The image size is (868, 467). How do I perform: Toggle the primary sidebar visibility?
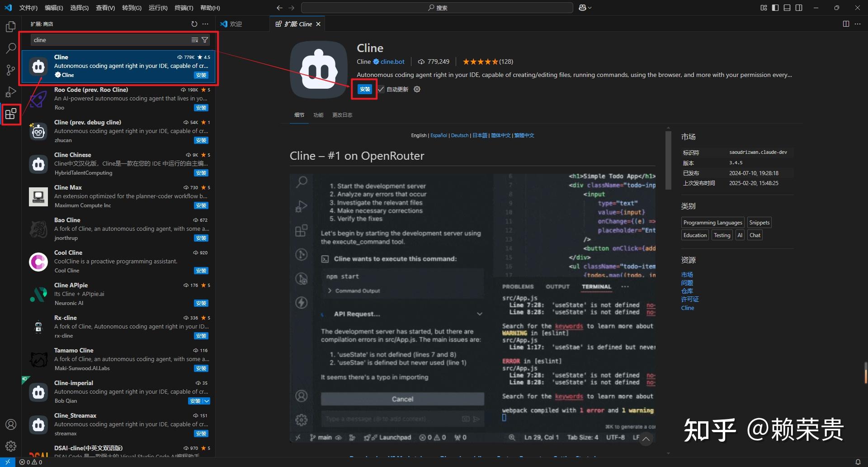(774, 8)
